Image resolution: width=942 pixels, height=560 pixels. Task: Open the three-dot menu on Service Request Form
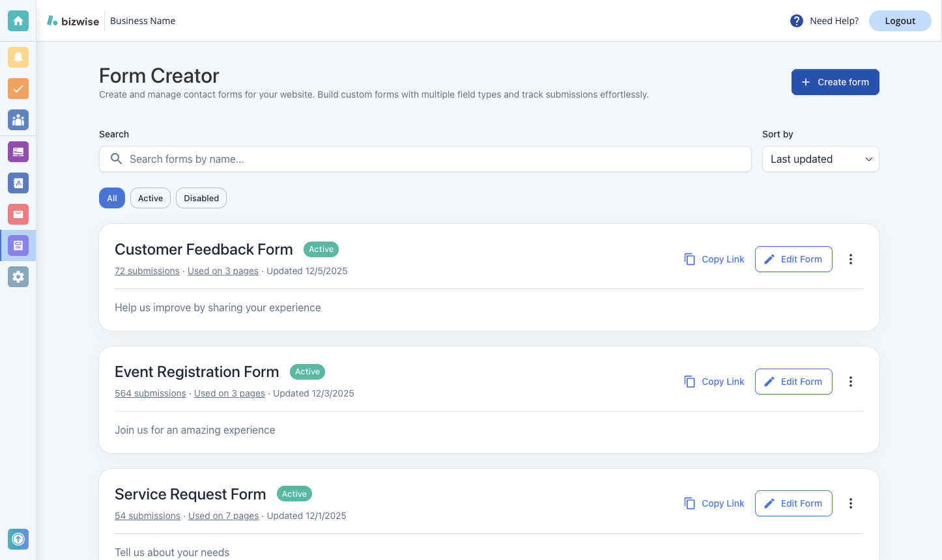(x=851, y=503)
